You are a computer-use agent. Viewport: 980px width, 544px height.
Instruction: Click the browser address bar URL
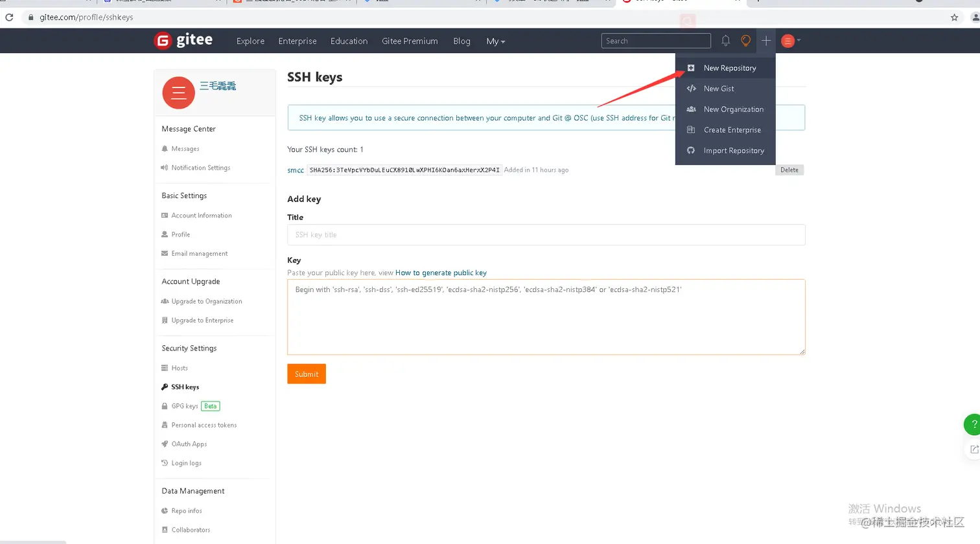[86, 17]
